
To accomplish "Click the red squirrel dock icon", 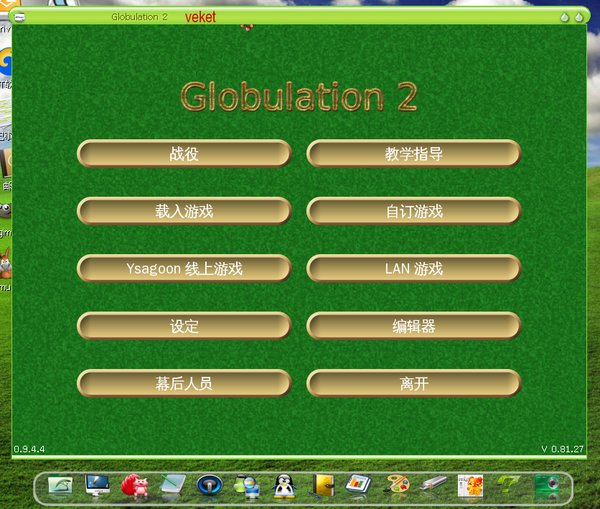I will click(135, 485).
